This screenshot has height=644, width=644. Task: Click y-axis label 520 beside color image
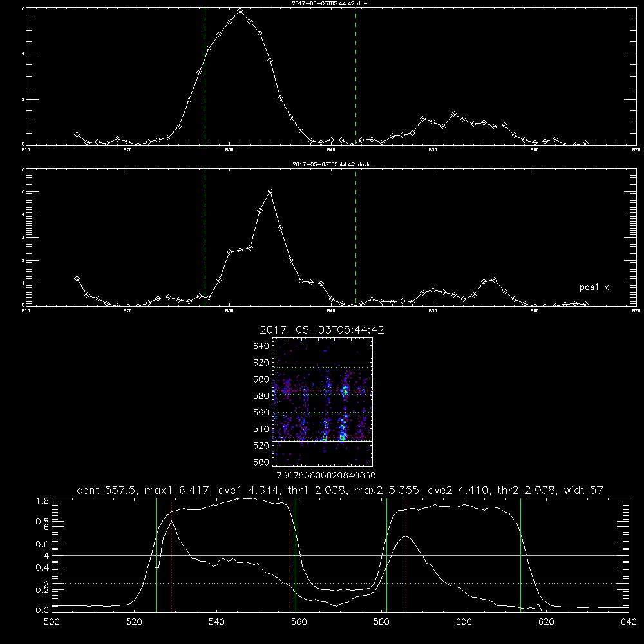(261, 446)
